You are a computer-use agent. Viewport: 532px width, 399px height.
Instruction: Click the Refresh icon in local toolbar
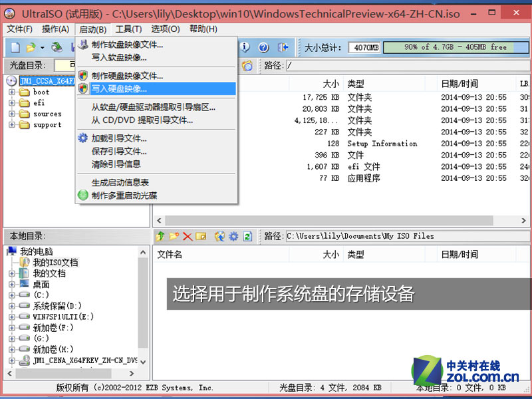247,236
